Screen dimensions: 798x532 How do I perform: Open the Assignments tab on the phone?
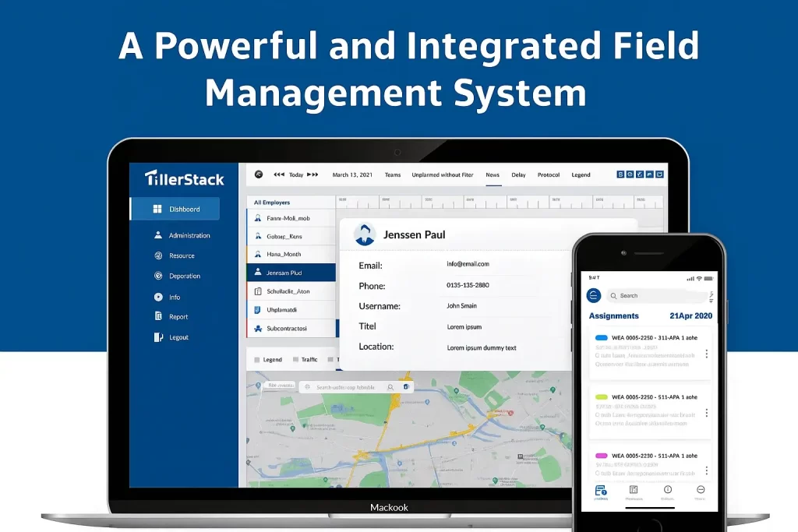click(613, 315)
